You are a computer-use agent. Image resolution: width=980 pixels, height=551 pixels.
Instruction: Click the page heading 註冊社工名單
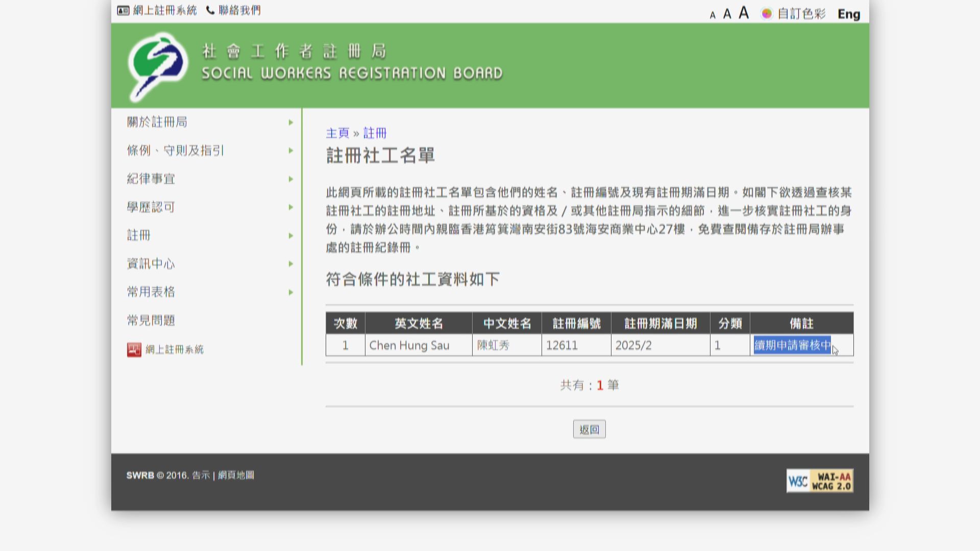click(380, 156)
